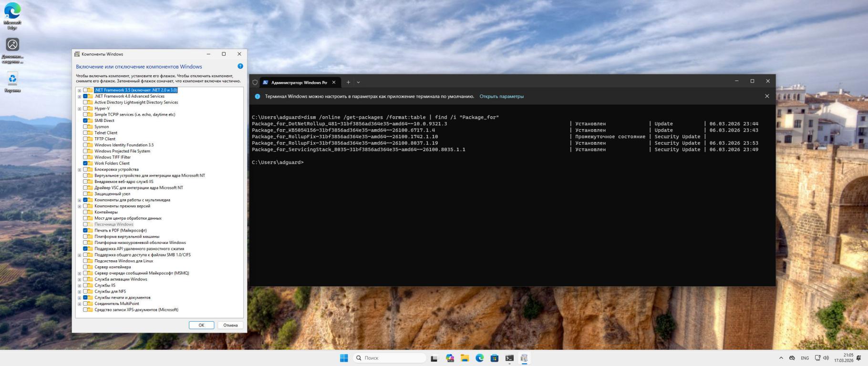Open File Explorer from the taskbar
Viewport: 868px width, 366px height.
click(465, 358)
